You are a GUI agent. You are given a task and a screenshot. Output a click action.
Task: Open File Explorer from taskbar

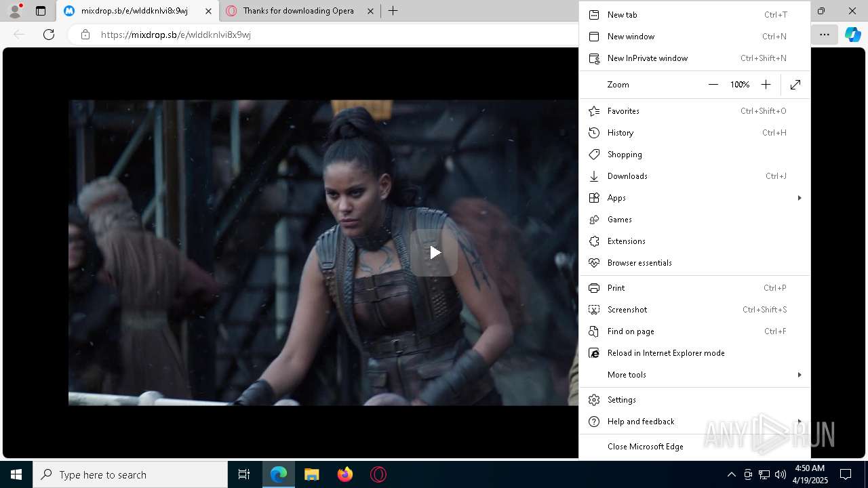click(312, 474)
